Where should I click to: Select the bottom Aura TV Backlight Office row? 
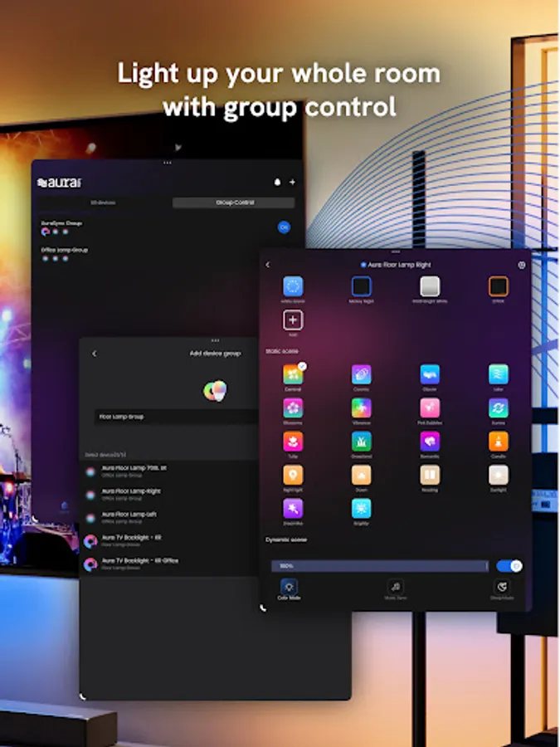(x=169, y=564)
